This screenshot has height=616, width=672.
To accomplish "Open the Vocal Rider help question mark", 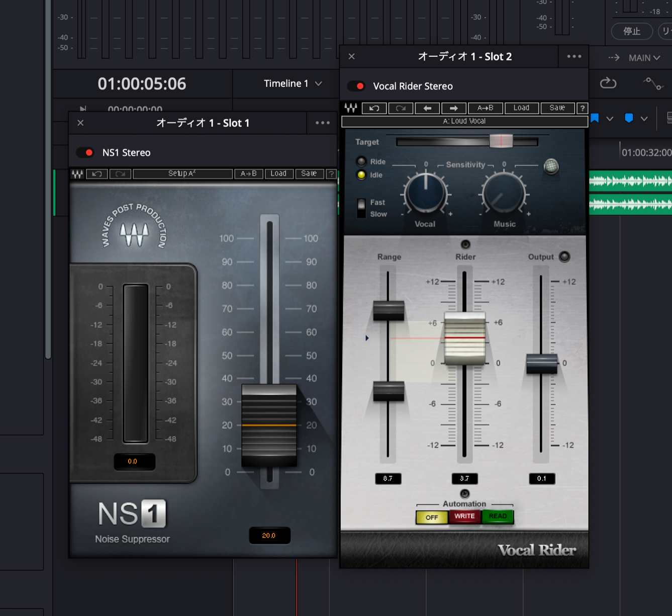I will [582, 108].
